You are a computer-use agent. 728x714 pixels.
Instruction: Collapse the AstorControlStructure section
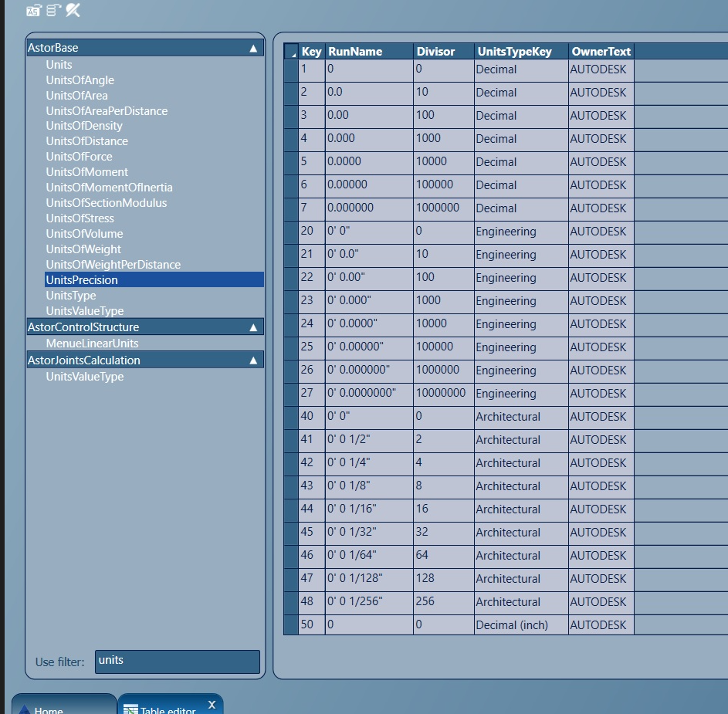[x=254, y=327]
